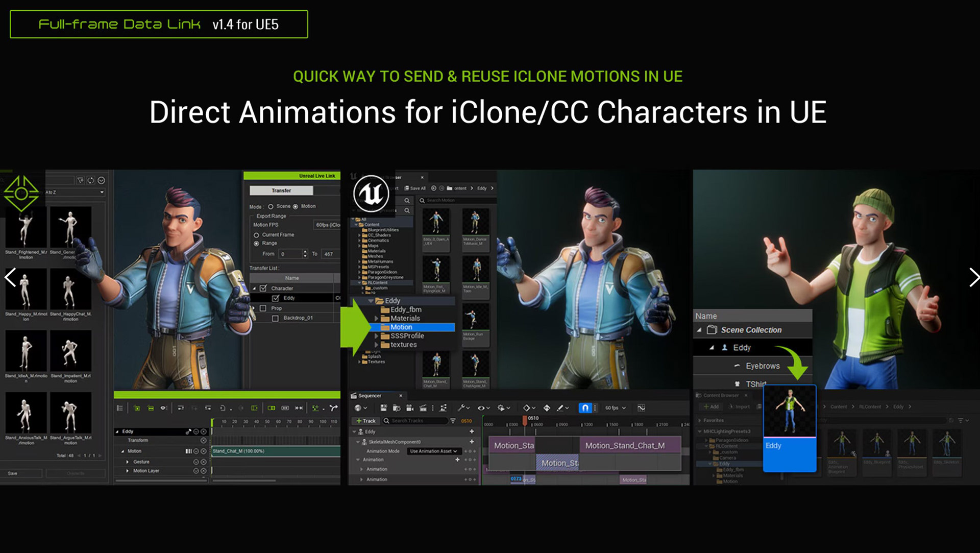Expand the Motion Layer track
The width and height of the screenshot is (980, 553).
click(128, 471)
